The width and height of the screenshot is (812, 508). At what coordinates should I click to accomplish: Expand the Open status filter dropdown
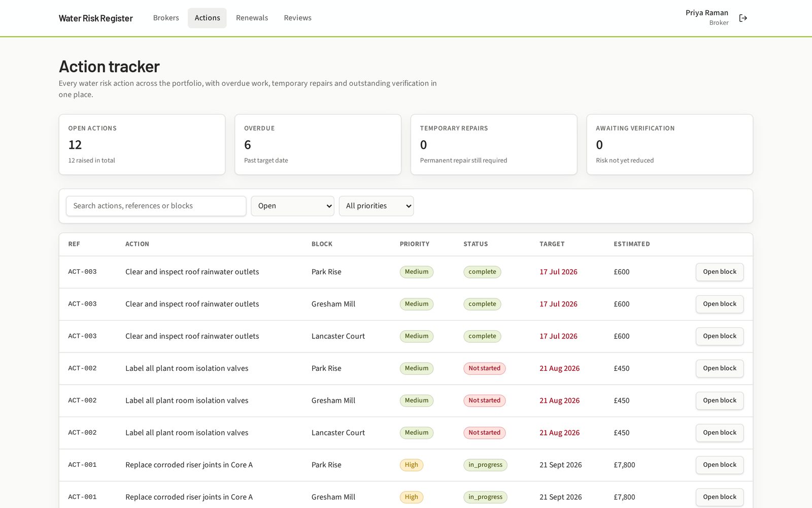292,206
